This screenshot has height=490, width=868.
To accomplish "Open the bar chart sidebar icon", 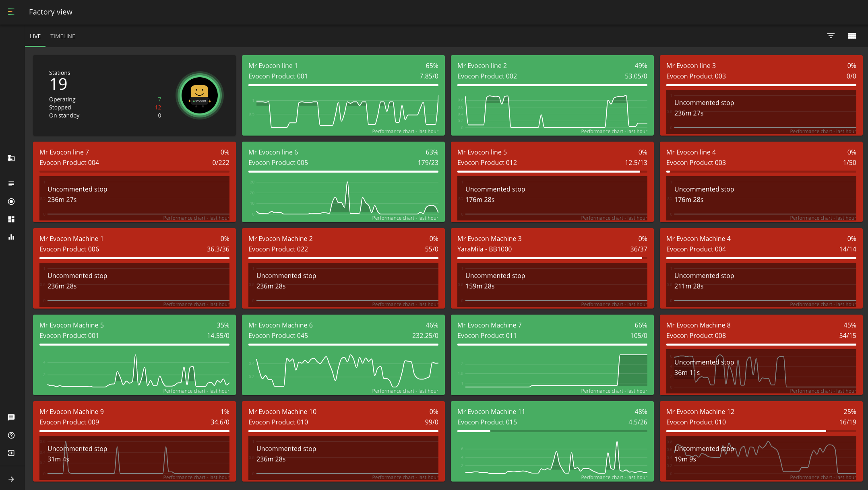I will pos(11,237).
